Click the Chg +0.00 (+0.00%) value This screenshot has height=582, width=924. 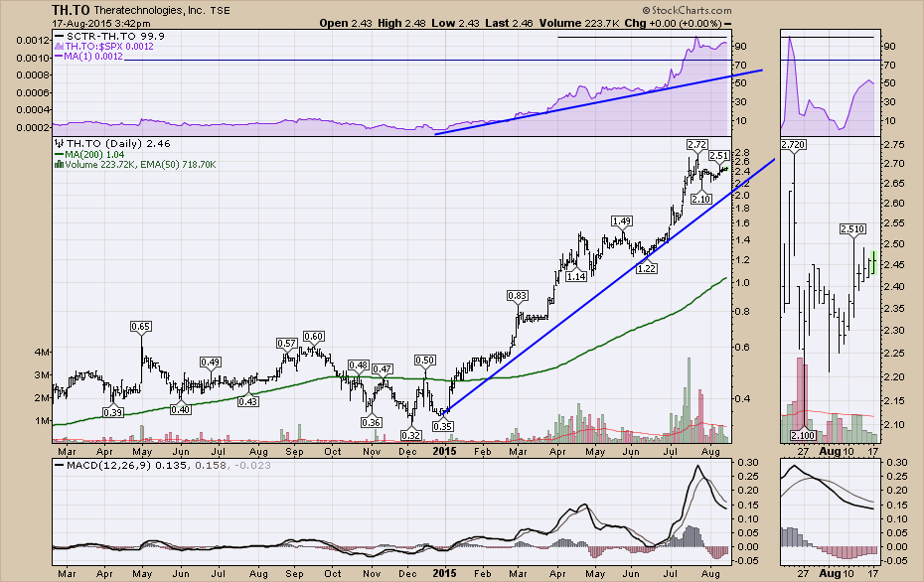click(x=673, y=24)
